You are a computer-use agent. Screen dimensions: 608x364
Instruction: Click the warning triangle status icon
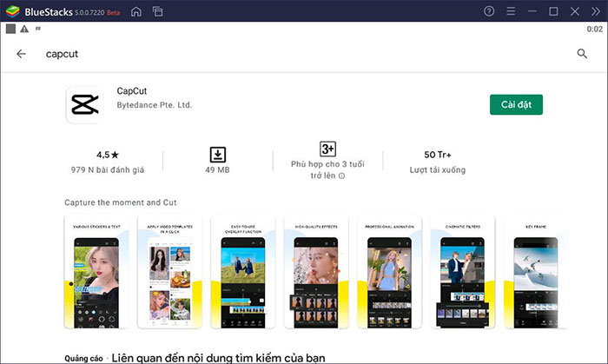(x=24, y=29)
